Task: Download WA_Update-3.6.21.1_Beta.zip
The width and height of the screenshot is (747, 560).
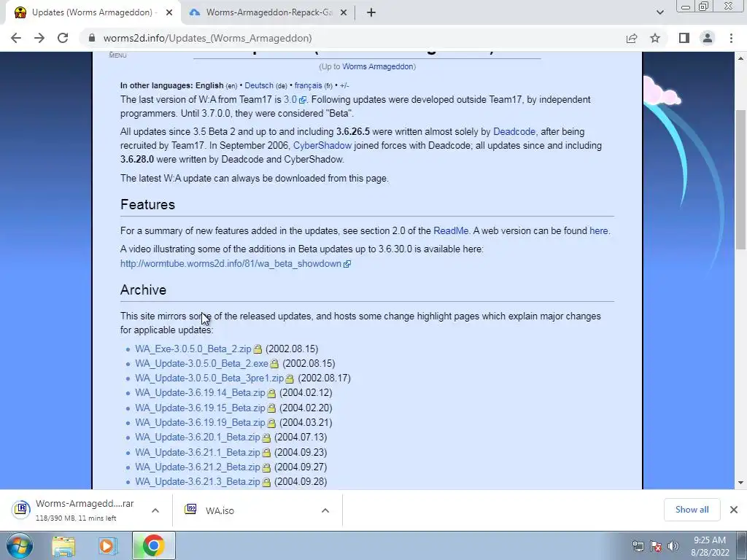Action: click(x=197, y=452)
